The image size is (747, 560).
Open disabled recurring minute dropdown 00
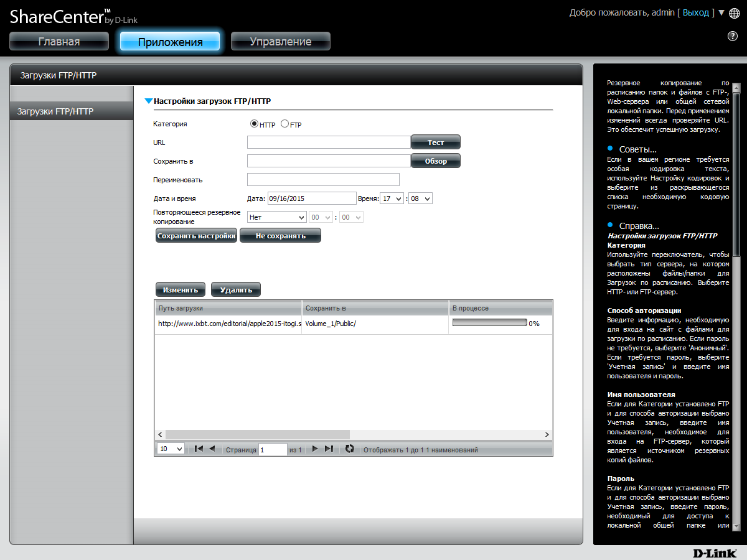(x=351, y=217)
